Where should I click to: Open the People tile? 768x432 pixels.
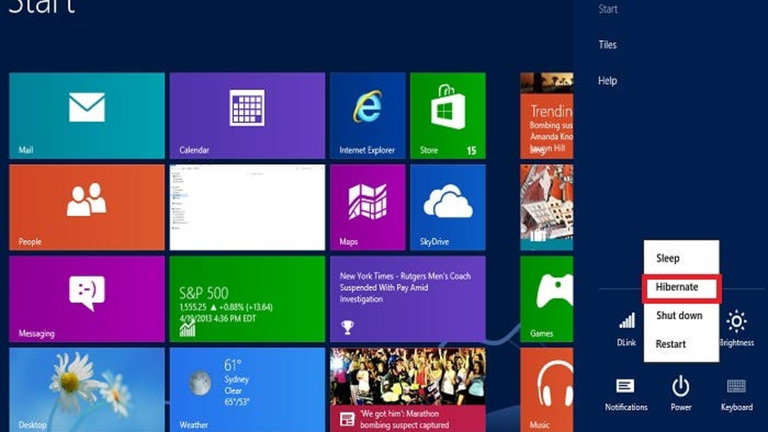click(87, 207)
